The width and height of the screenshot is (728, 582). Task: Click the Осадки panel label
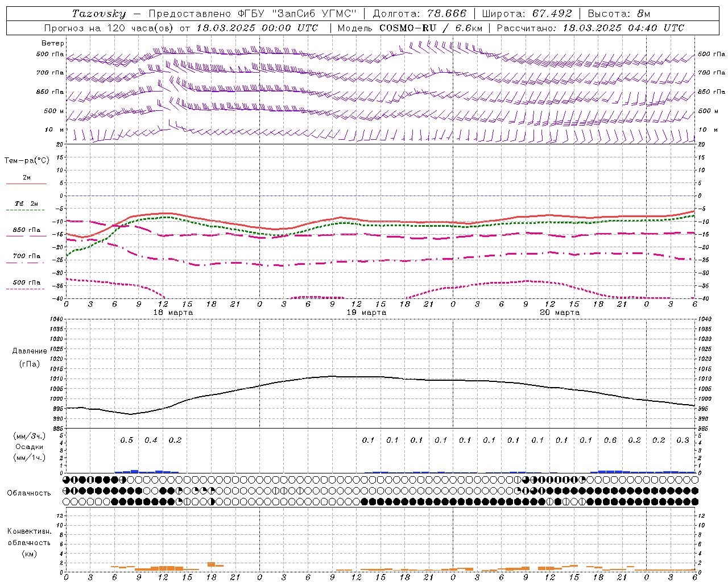(x=30, y=447)
